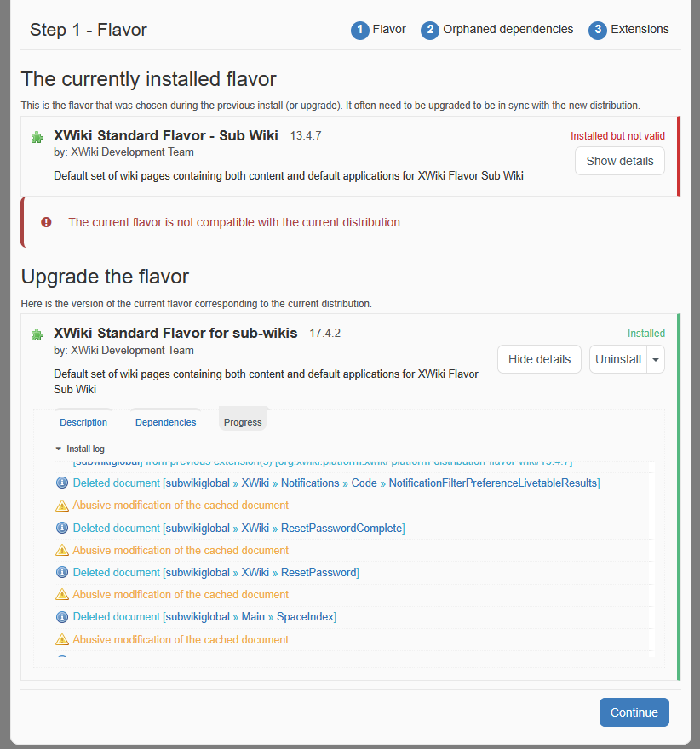Screen dimensions: 700x749
Task: Open the Main space breadcrumb link
Action: [253, 617]
